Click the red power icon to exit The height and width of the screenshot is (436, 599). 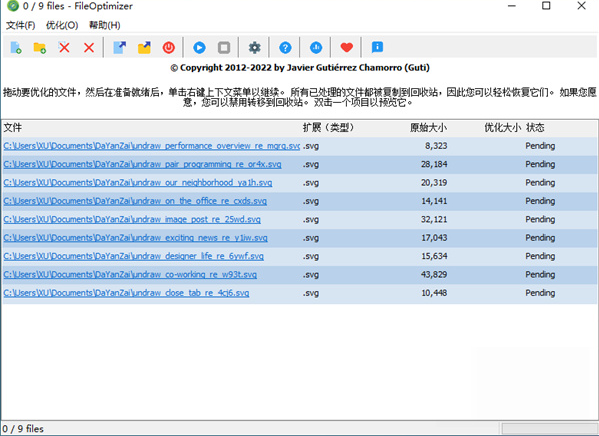coord(168,47)
